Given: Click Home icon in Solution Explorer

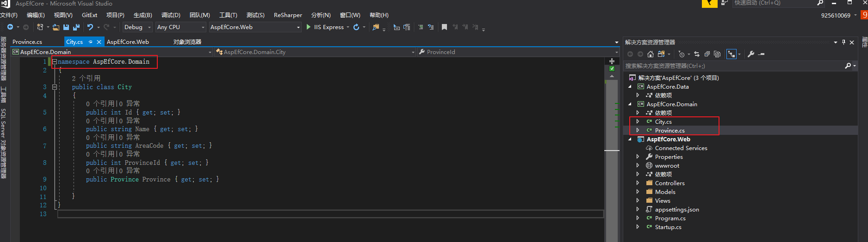Looking at the screenshot, I should [x=651, y=54].
